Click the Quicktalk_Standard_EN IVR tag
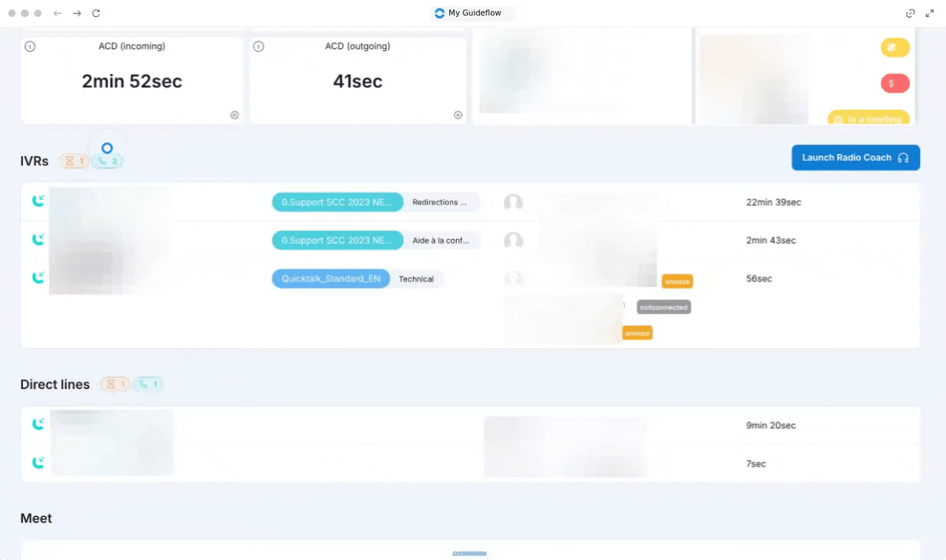Image resolution: width=946 pixels, height=560 pixels. [x=331, y=279]
